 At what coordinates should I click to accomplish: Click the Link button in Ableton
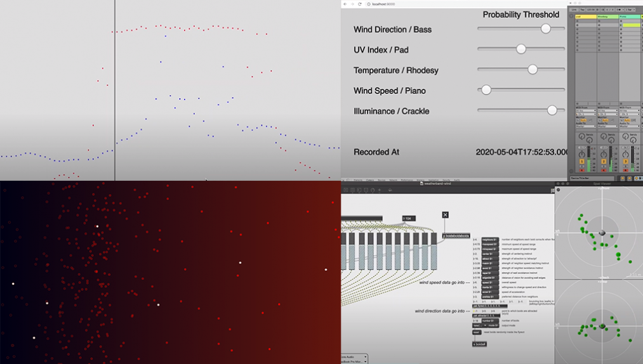[574, 10]
